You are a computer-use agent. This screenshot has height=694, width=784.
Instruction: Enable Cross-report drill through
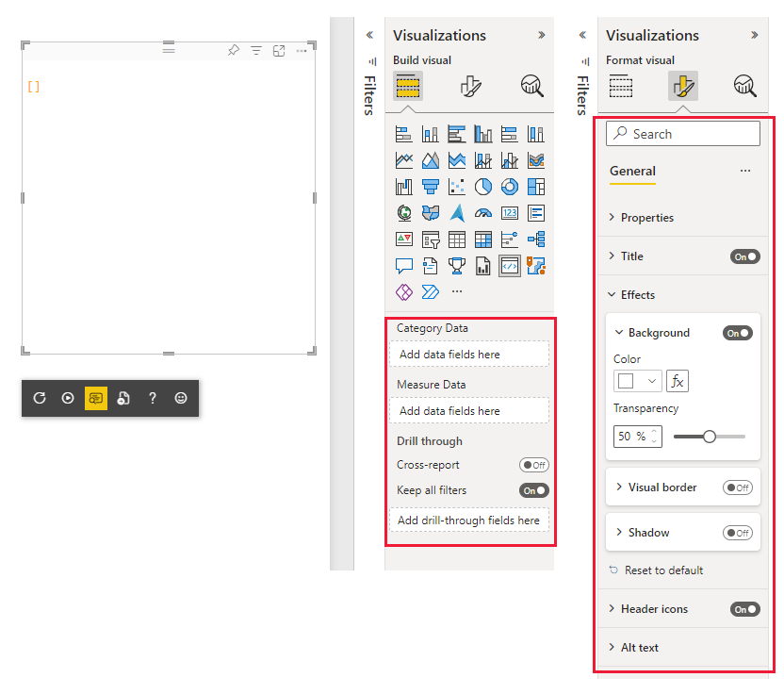coord(534,465)
